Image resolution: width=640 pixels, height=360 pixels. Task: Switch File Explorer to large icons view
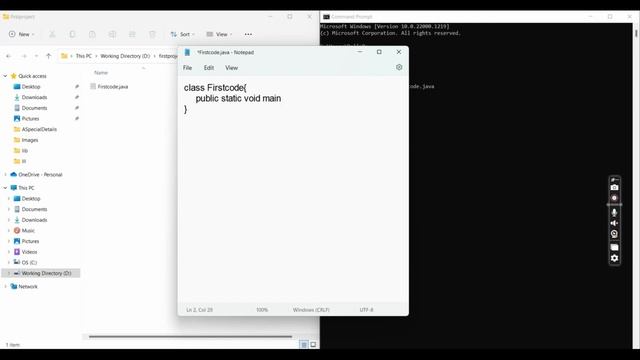[313, 344]
